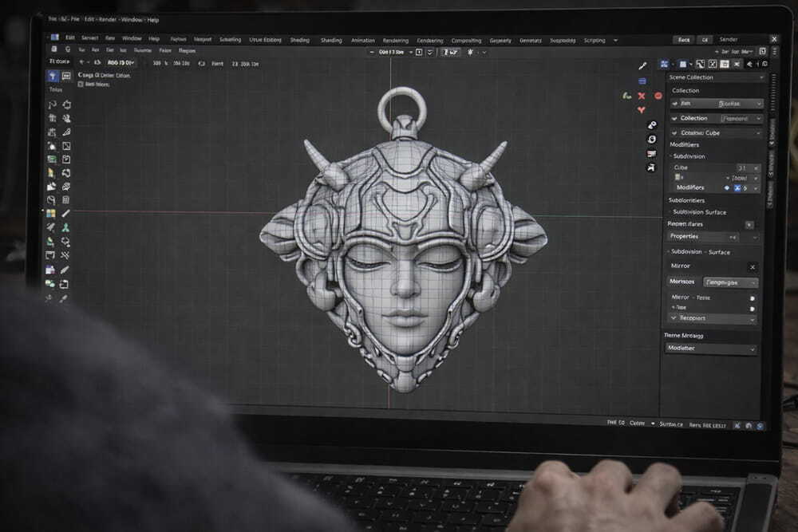The height and width of the screenshot is (532, 798).
Task: Click the monitor-shaped icon beside the highlighted tool
Action: coord(66,77)
